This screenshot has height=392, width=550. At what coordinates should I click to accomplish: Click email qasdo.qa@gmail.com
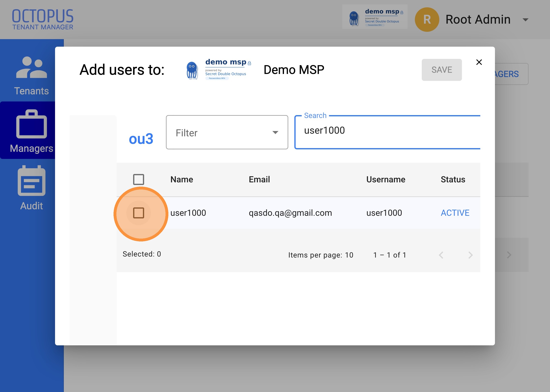pyautogui.click(x=290, y=213)
